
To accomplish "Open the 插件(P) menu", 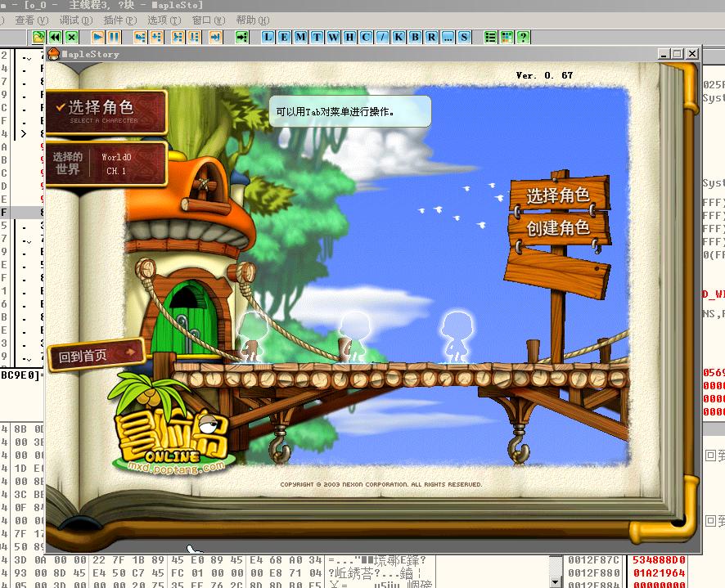I will [120, 20].
